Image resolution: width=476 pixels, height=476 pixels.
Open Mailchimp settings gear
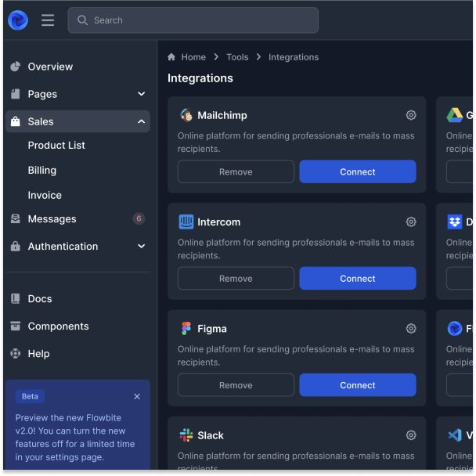tap(411, 115)
